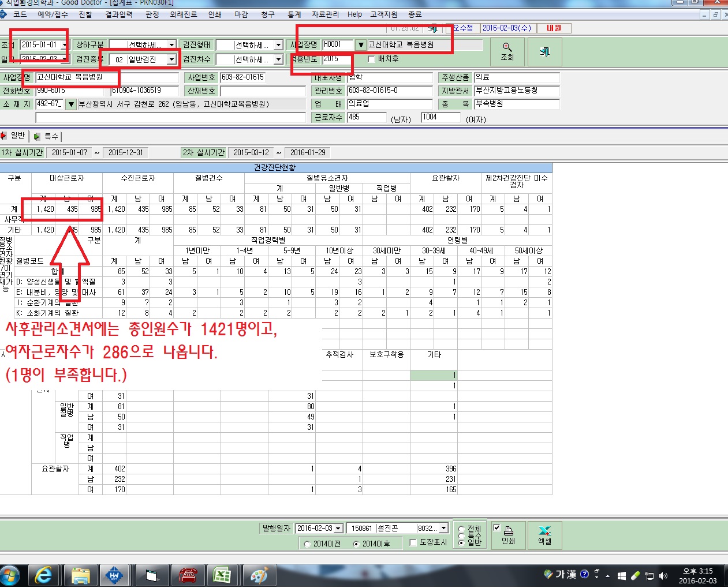Image resolution: width=728 pixels, height=588 pixels.
Task: Open the 결과입력 menu
Action: click(119, 14)
